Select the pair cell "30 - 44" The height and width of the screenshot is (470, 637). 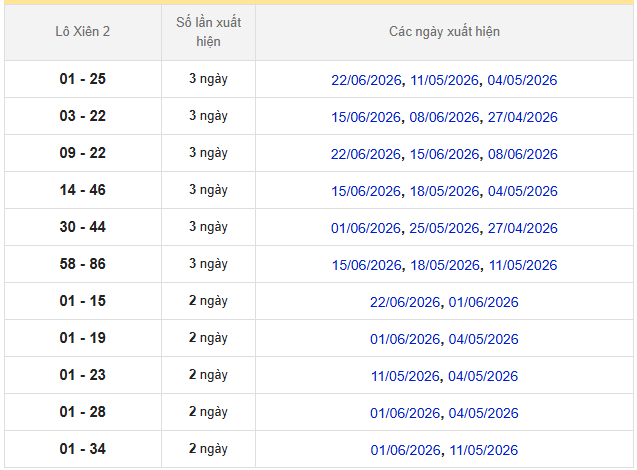pyautogui.click(x=82, y=227)
